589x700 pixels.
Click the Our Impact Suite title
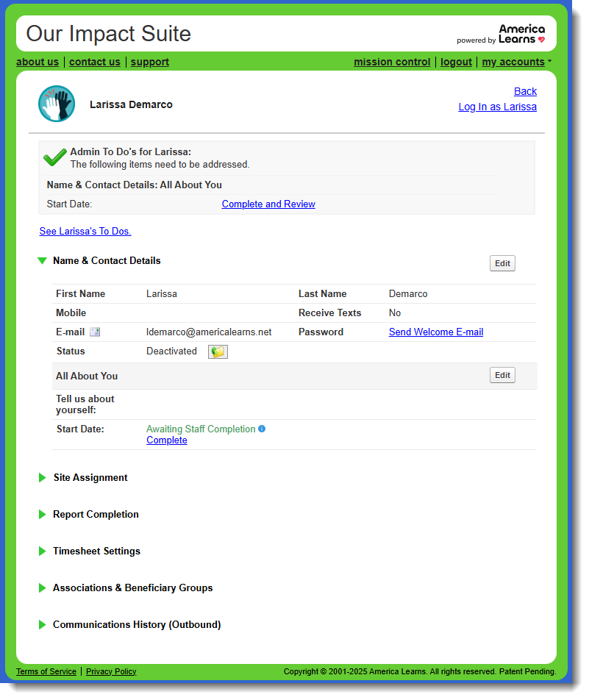tap(109, 34)
